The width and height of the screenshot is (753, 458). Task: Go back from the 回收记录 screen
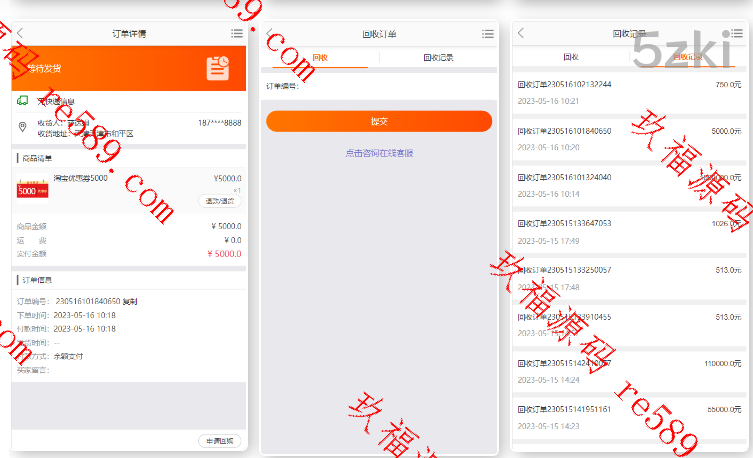point(521,33)
